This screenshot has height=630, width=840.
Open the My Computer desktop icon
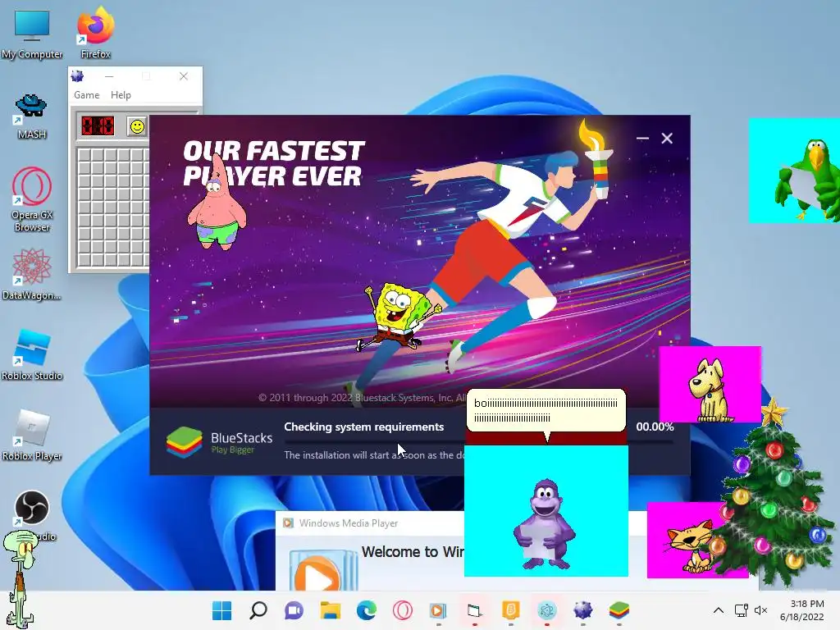32,34
